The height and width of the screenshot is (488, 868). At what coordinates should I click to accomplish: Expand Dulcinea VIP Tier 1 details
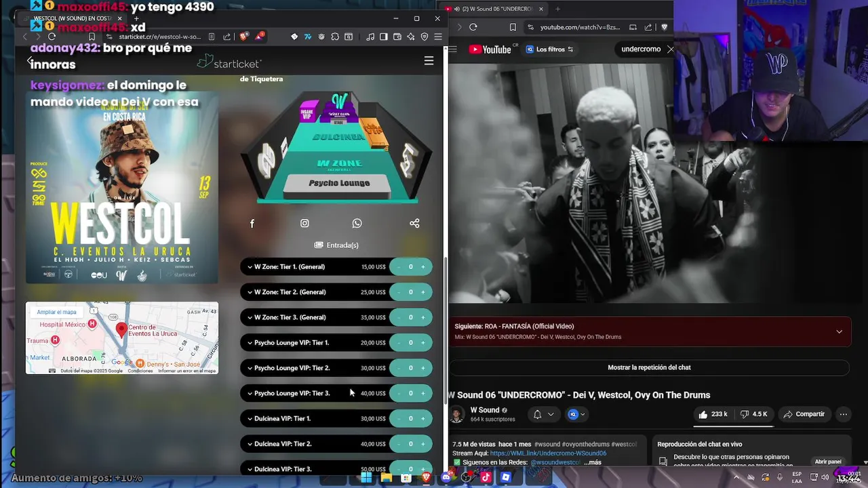coord(250,419)
